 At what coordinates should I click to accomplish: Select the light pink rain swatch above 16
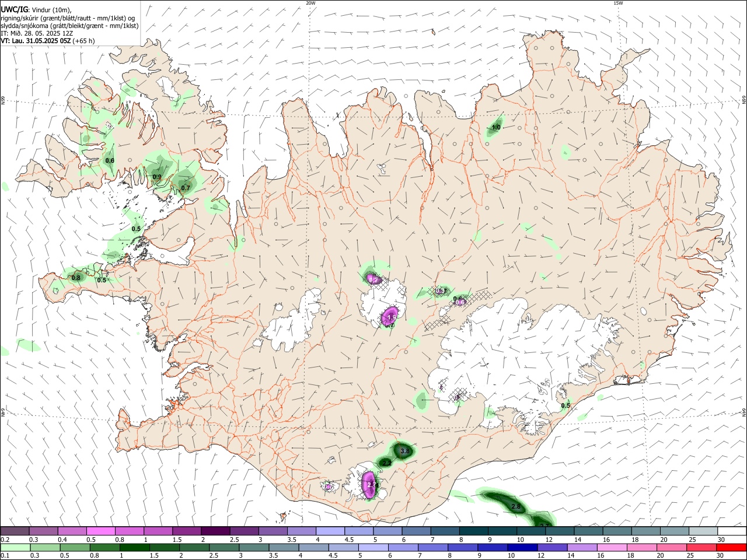pos(613,547)
